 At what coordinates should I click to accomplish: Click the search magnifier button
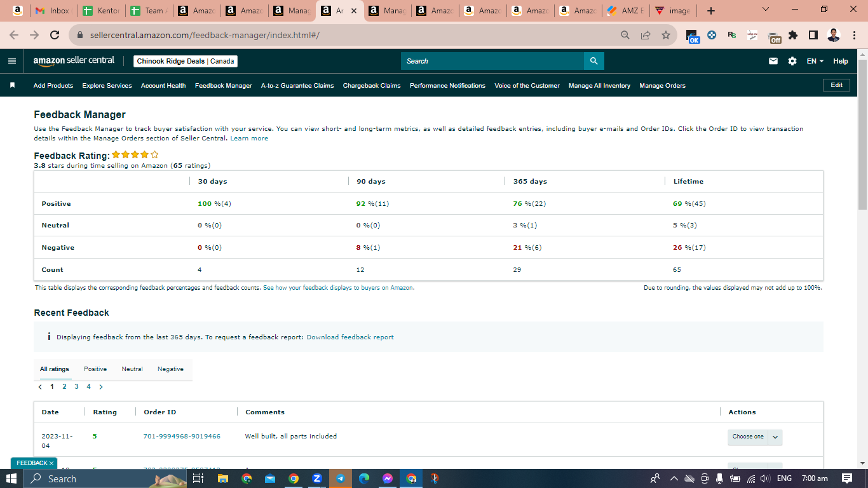pos(594,61)
